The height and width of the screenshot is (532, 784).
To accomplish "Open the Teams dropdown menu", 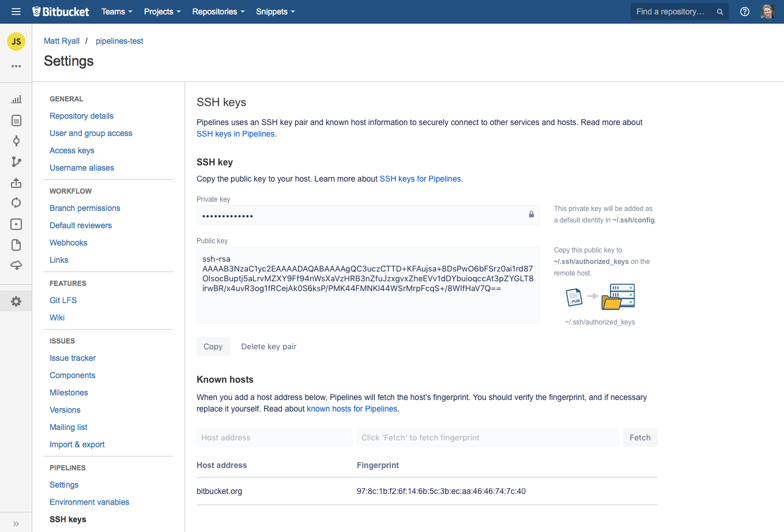I will pos(116,12).
